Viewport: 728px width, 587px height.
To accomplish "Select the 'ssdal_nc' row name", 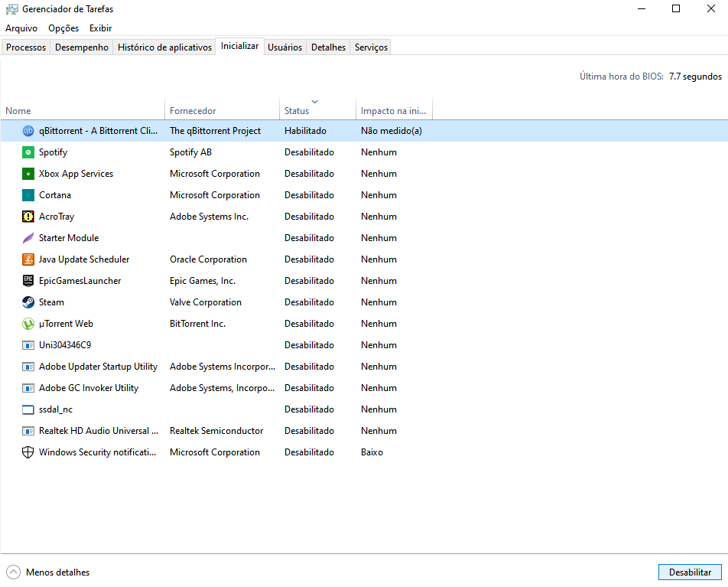I will point(56,409).
